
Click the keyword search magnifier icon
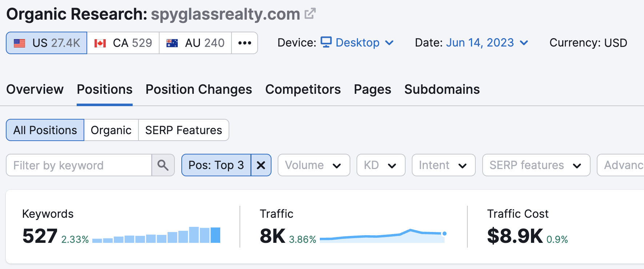[163, 165]
